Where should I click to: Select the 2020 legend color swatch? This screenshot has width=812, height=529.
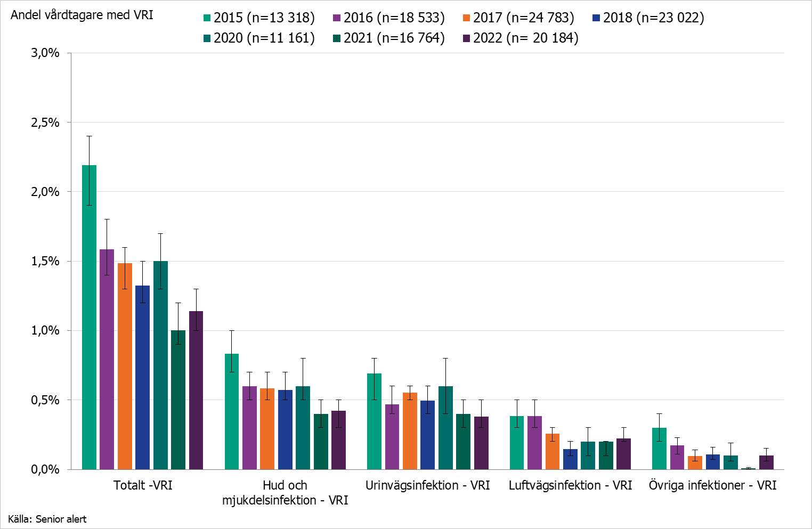pyautogui.click(x=207, y=38)
